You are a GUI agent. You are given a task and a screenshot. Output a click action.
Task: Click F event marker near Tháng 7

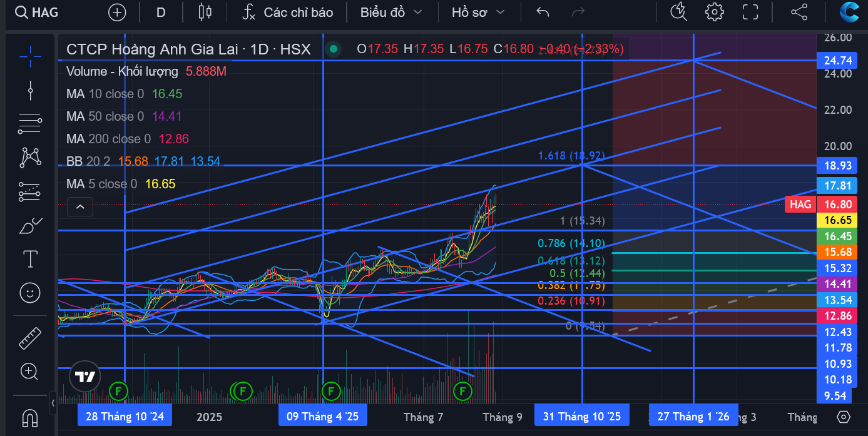tap(462, 392)
